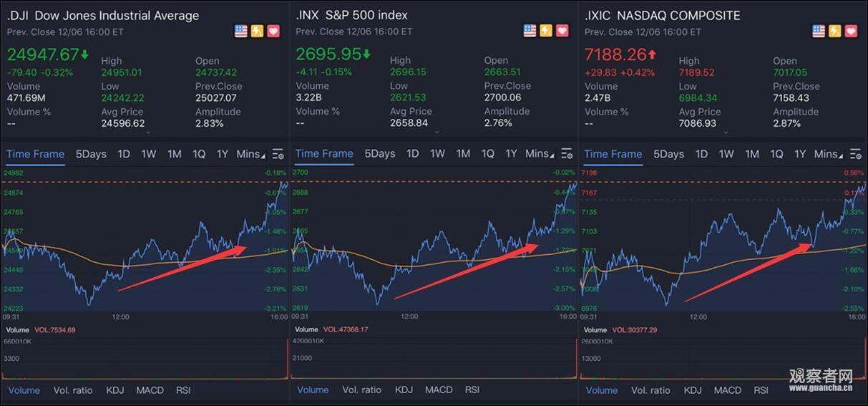Switch Dow Jones chart to 1D
Viewport: 868px width, 406px height.
[x=124, y=154]
